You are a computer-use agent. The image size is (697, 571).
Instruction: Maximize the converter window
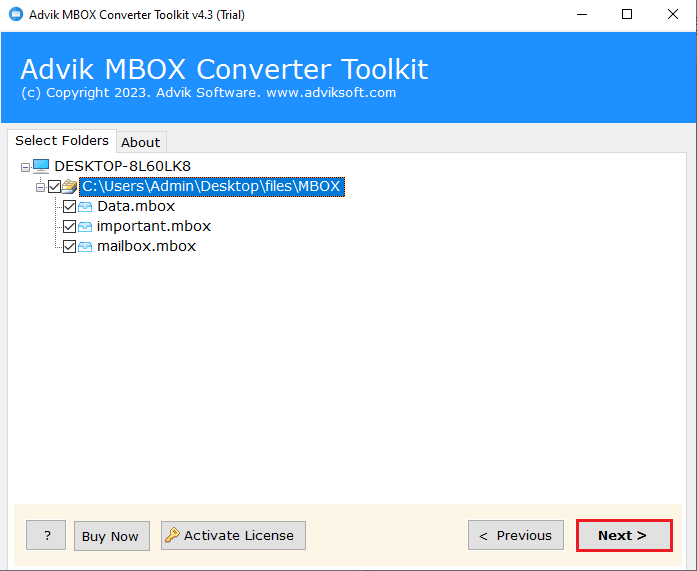pos(627,14)
